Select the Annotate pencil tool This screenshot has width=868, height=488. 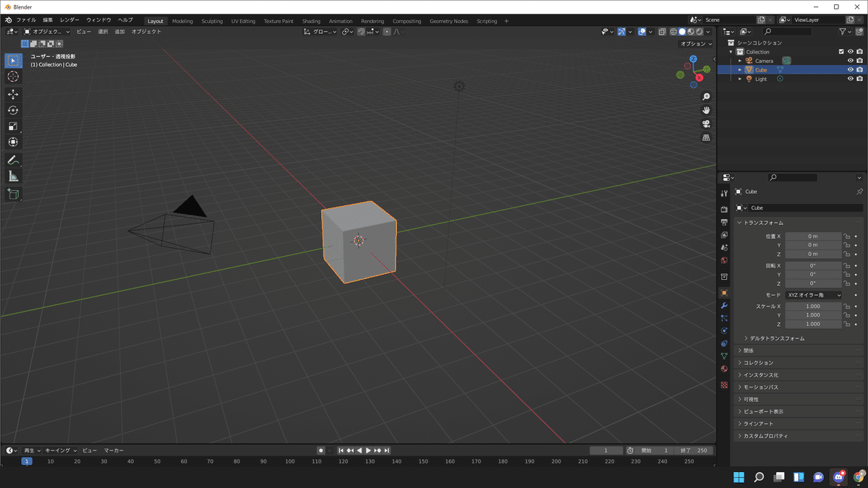point(13,160)
